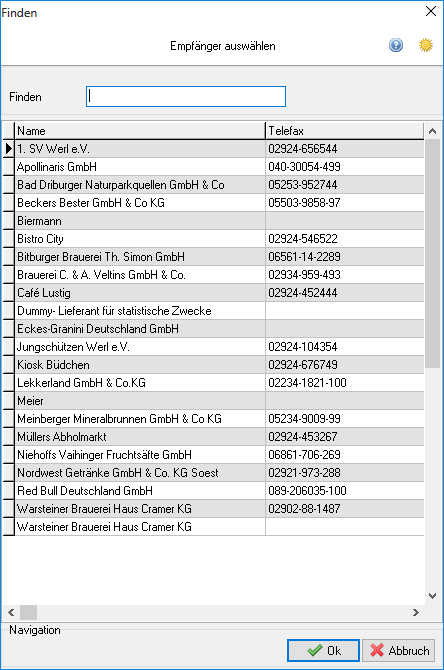The width and height of the screenshot is (444, 670).
Task: Click the fax number 02924-676749
Action: pyautogui.click(x=303, y=364)
